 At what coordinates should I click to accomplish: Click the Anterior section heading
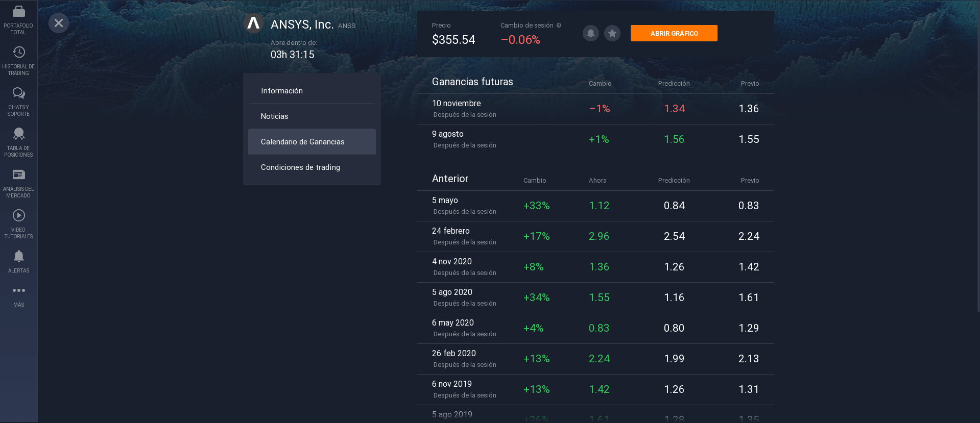[x=450, y=179]
